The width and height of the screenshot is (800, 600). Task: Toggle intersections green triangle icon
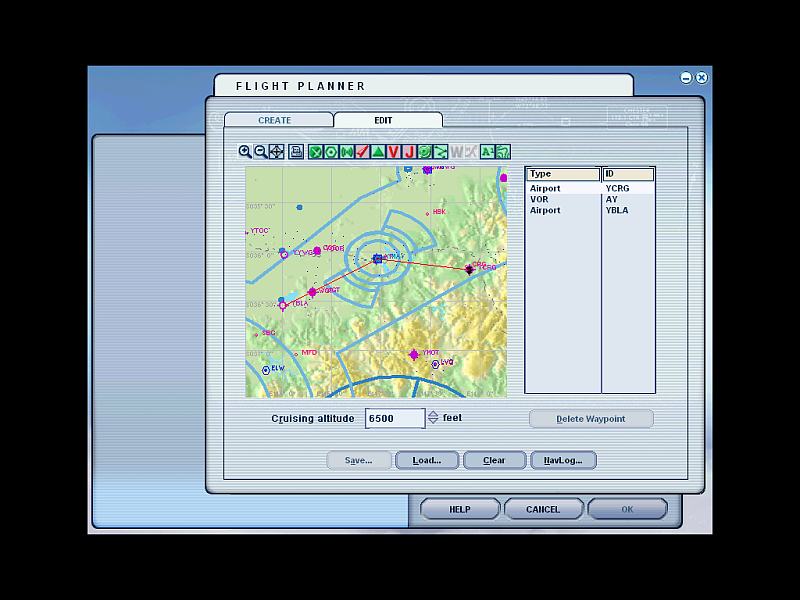(378, 152)
